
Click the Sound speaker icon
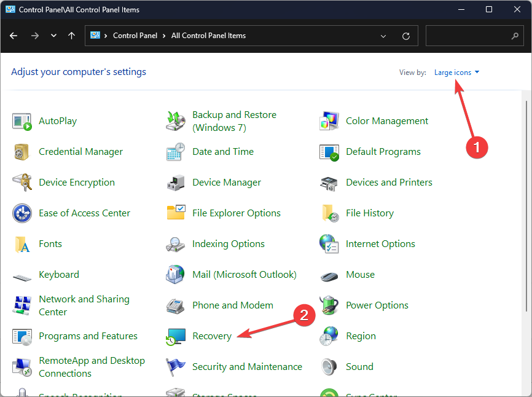(x=329, y=367)
